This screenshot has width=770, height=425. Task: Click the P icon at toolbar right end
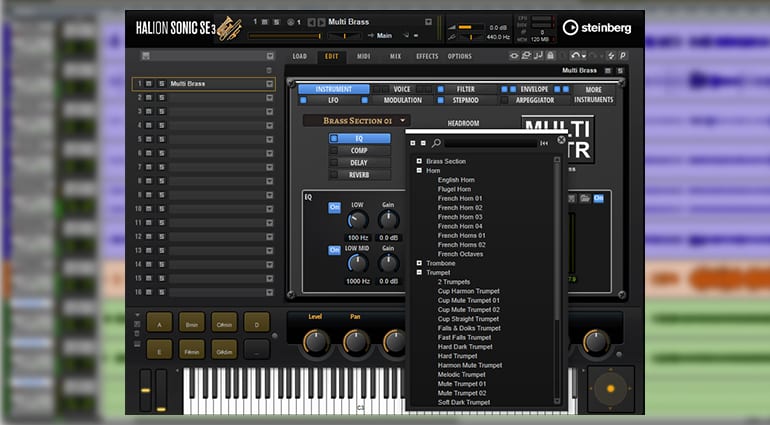coord(623,56)
